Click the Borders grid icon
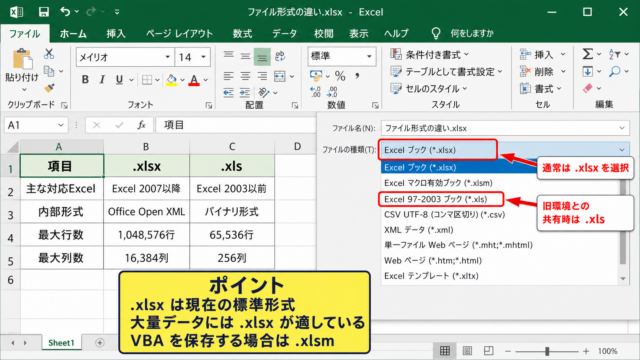This screenshot has width=640, height=360. (x=147, y=80)
